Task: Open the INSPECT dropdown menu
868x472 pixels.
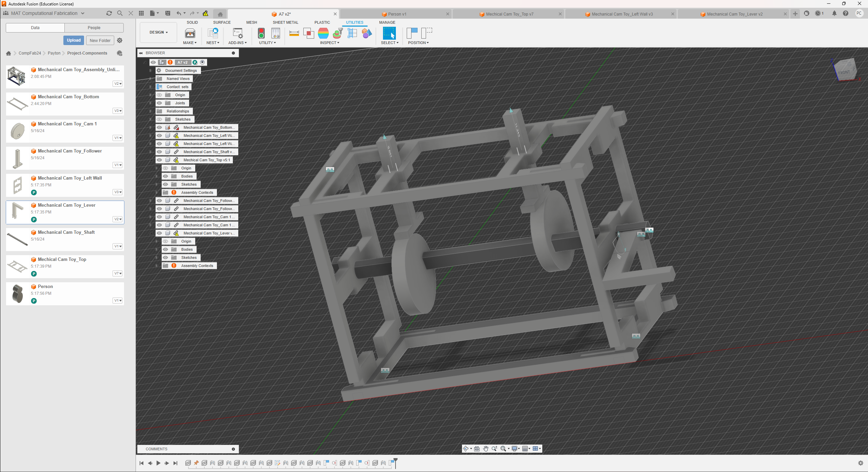Action: (329, 43)
